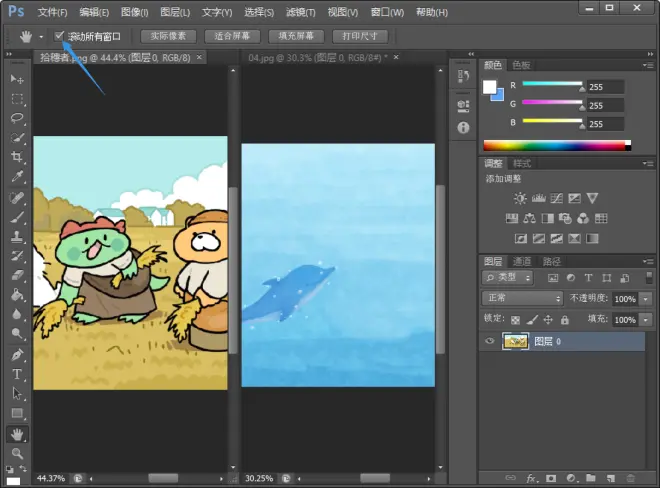Open the Adjustments panel flyout menu
Screen dimensions: 660x488
pyautogui.click(x=648, y=163)
